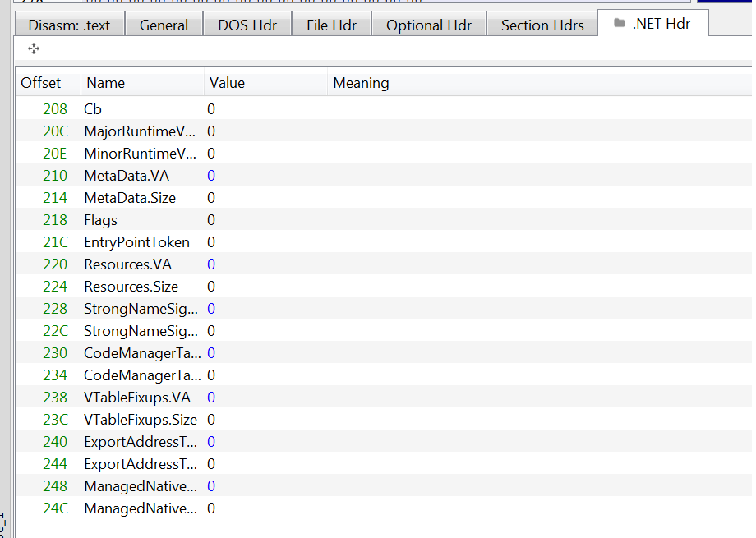Image resolution: width=756 pixels, height=538 pixels.
Task: Click the blue value at offset 248
Action: pyautogui.click(x=211, y=486)
